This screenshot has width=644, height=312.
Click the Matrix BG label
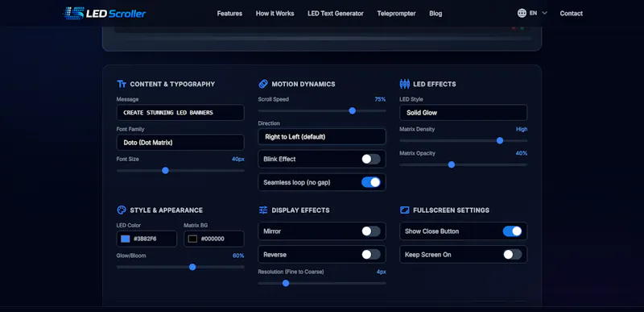pyautogui.click(x=196, y=225)
